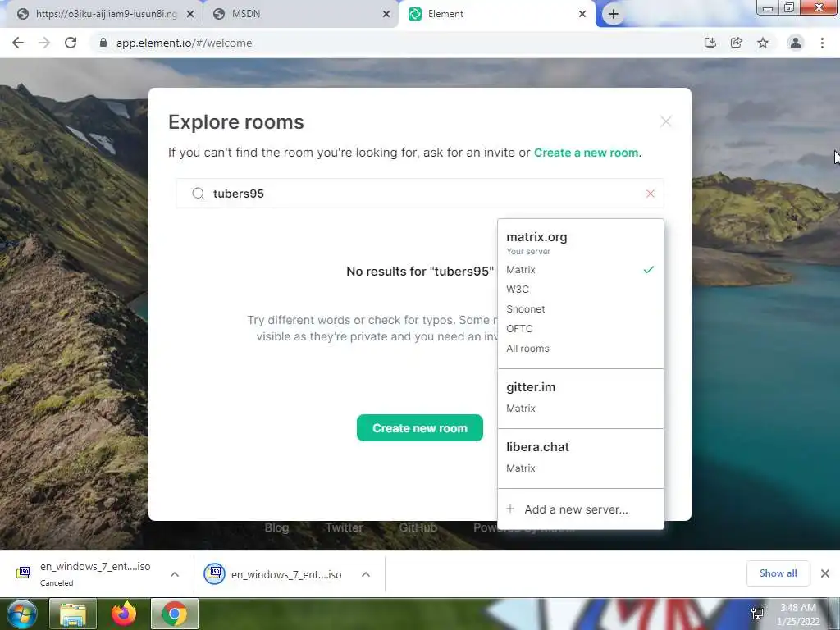840x630 pixels.
Task: Click the plus icon beside Add a new server
Action: pyautogui.click(x=510, y=509)
